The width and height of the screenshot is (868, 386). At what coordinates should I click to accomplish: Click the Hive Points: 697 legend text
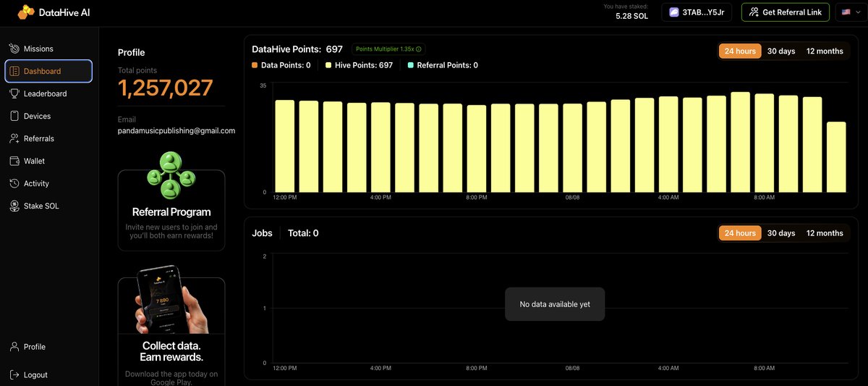coord(363,65)
